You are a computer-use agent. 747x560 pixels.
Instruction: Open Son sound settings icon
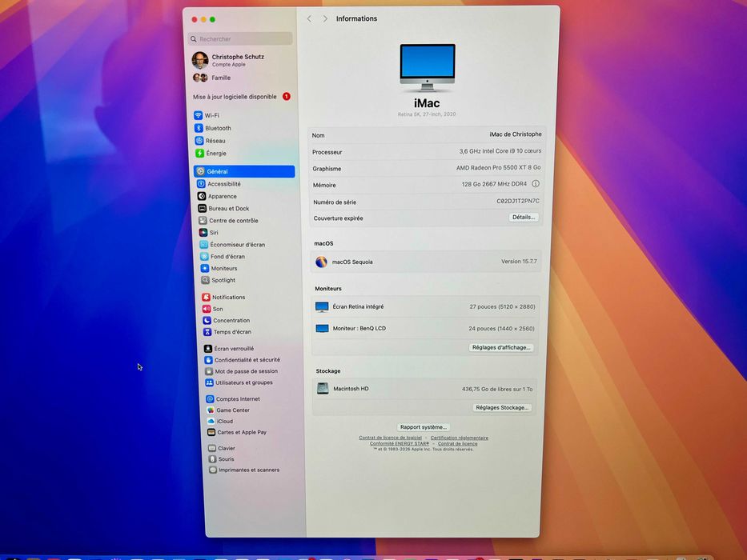(207, 309)
